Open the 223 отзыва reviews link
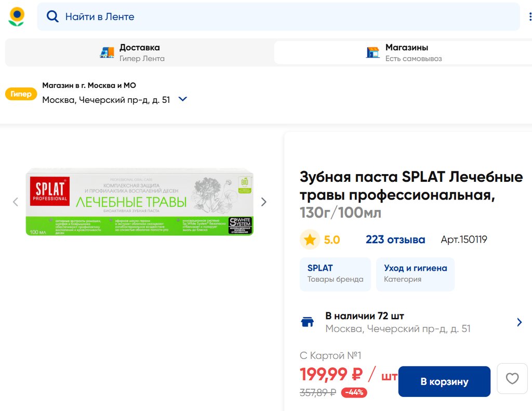Screen dimensions: 532x411 pyautogui.click(x=395, y=240)
